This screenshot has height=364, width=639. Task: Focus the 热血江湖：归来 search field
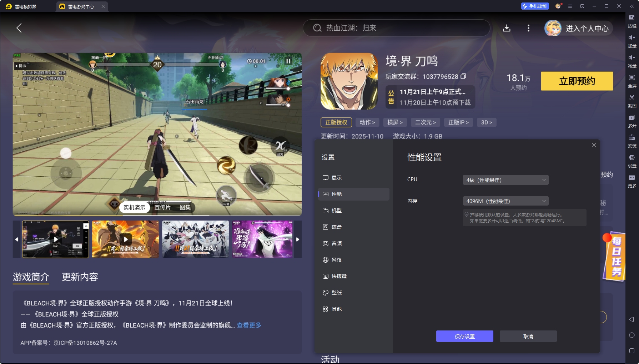tap(396, 28)
